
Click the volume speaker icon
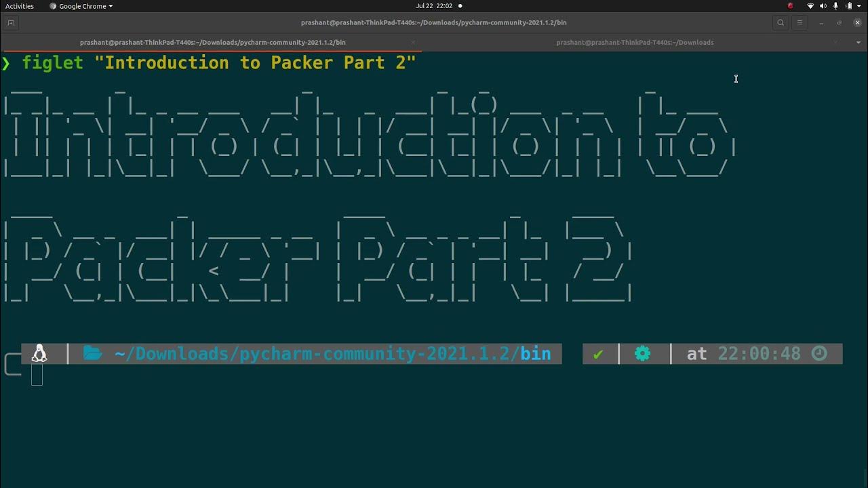pyautogui.click(x=824, y=6)
